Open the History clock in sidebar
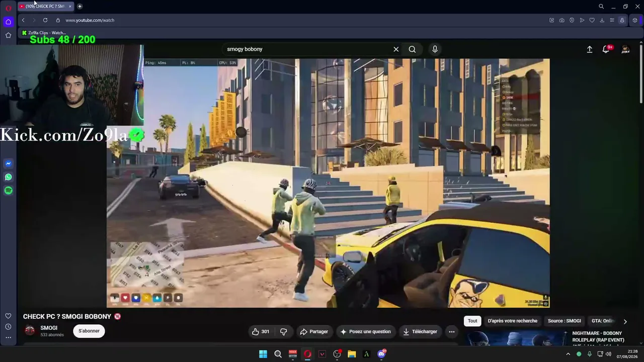The height and width of the screenshot is (362, 644). click(x=8, y=327)
